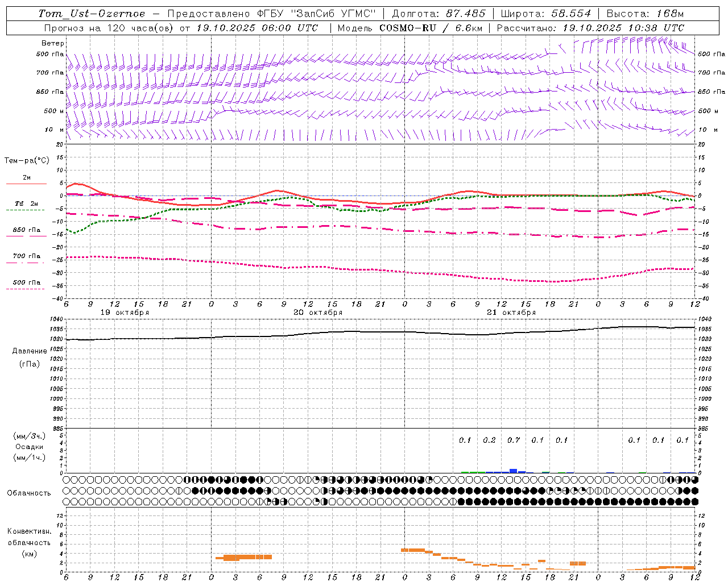Click the "(мм/3ч.)" precipitation unit label

(30, 436)
